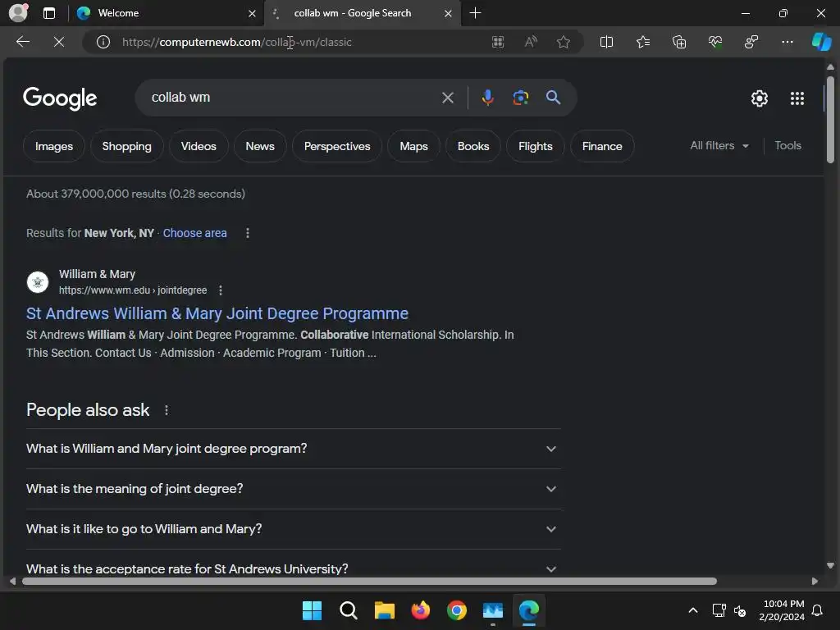Show hidden system tray icons
This screenshot has width=840, height=630.
coord(692,610)
